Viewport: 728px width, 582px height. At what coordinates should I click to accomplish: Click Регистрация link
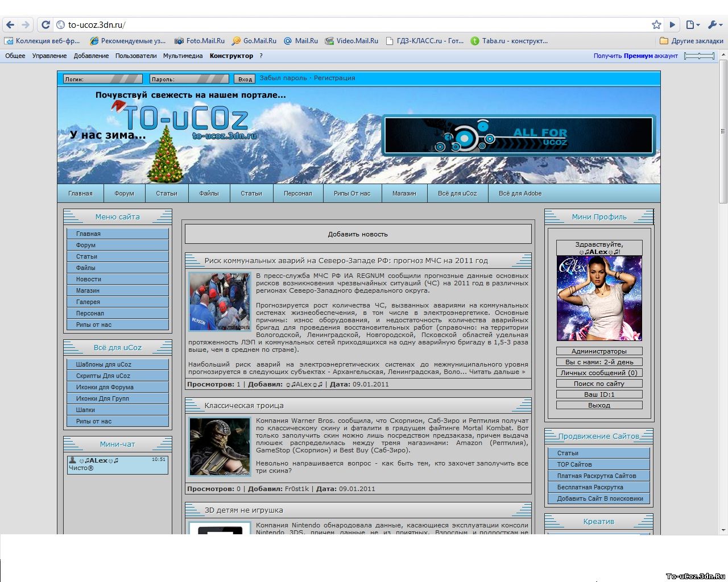(x=334, y=78)
